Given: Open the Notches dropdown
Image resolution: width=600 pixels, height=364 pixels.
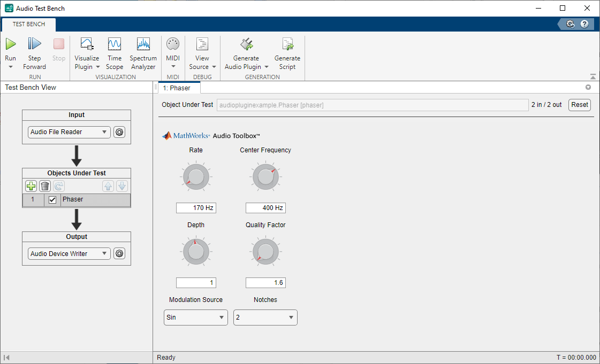Looking at the screenshot, I should pos(265,317).
